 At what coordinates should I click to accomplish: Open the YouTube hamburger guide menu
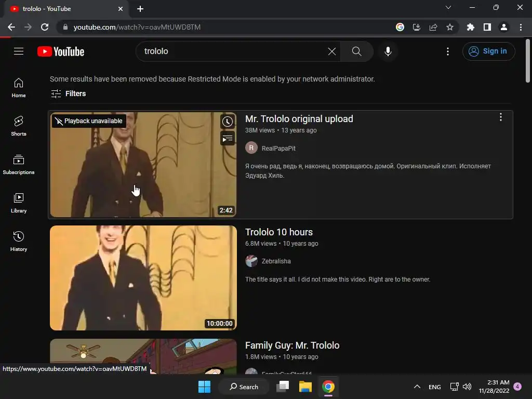(x=19, y=51)
